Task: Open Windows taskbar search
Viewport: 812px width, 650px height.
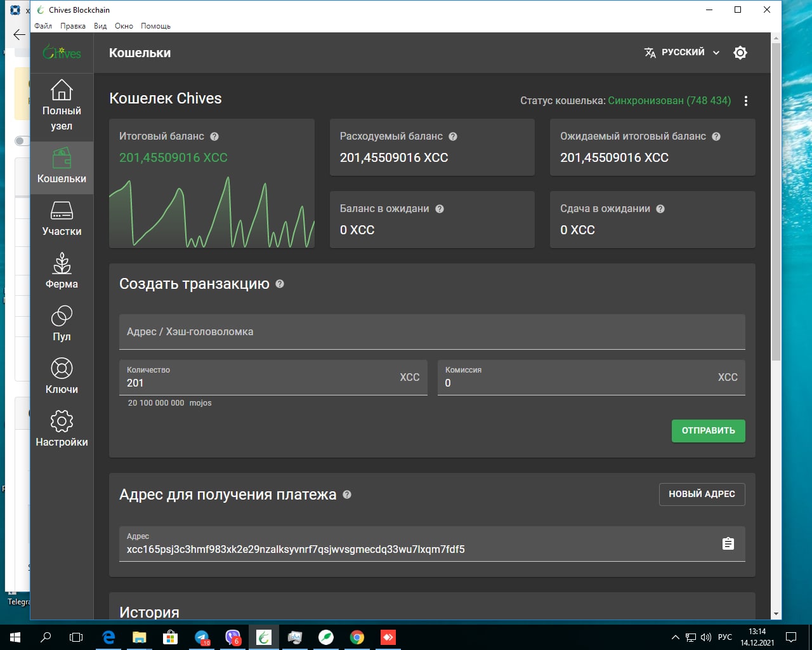Action: point(46,637)
